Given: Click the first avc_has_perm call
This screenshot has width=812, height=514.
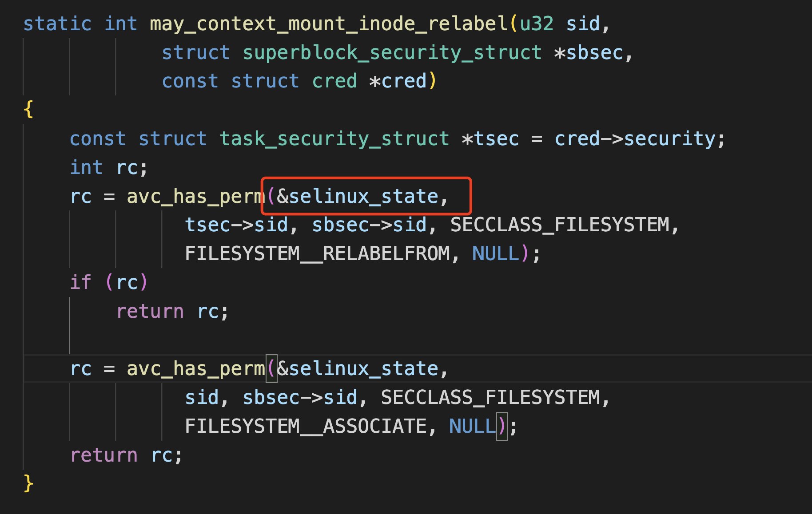Looking at the screenshot, I should tap(195, 197).
